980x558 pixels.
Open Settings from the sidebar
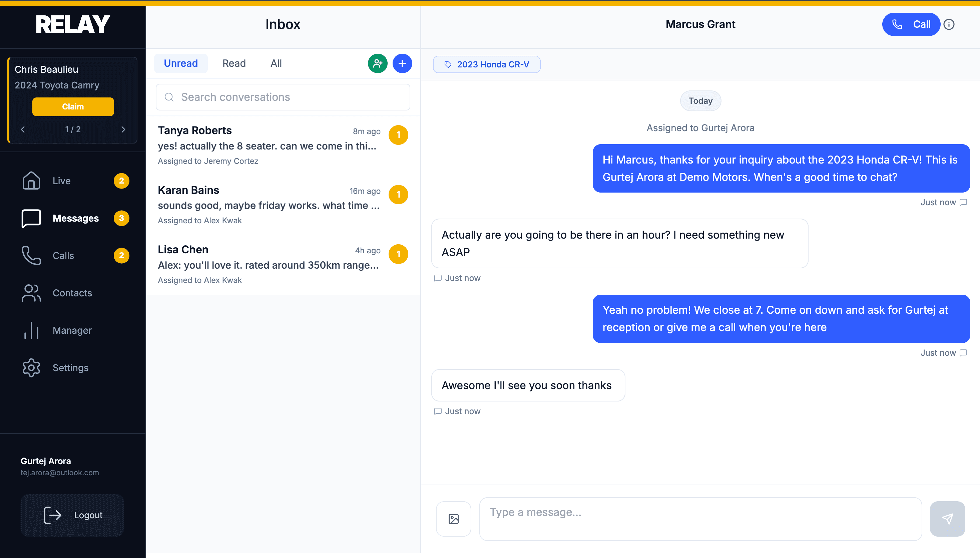click(70, 367)
